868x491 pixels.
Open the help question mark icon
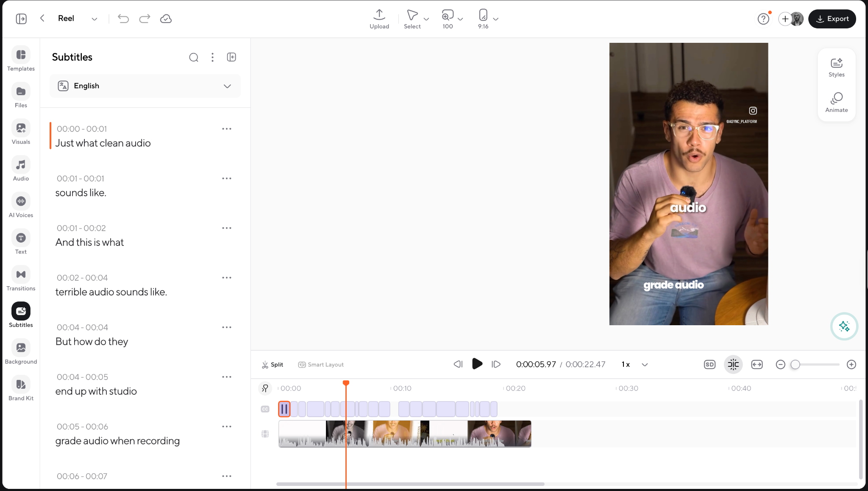763,19
